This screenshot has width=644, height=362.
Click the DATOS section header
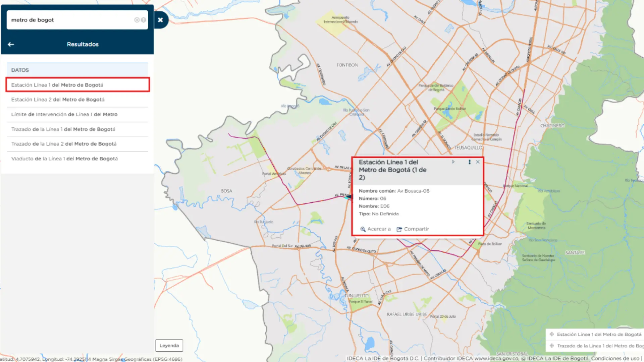[x=77, y=70]
